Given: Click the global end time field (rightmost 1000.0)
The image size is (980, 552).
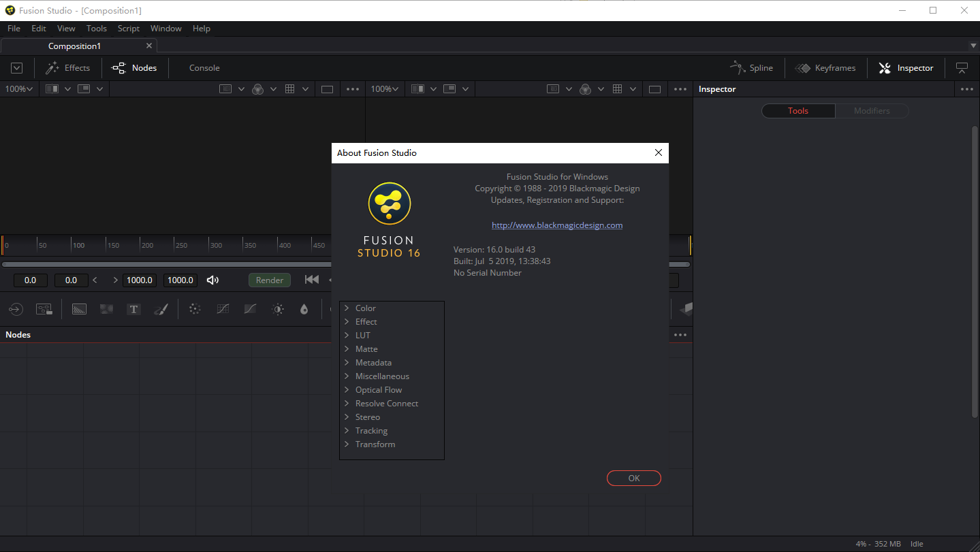Looking at the screenshot, I should tap(180, 280).
